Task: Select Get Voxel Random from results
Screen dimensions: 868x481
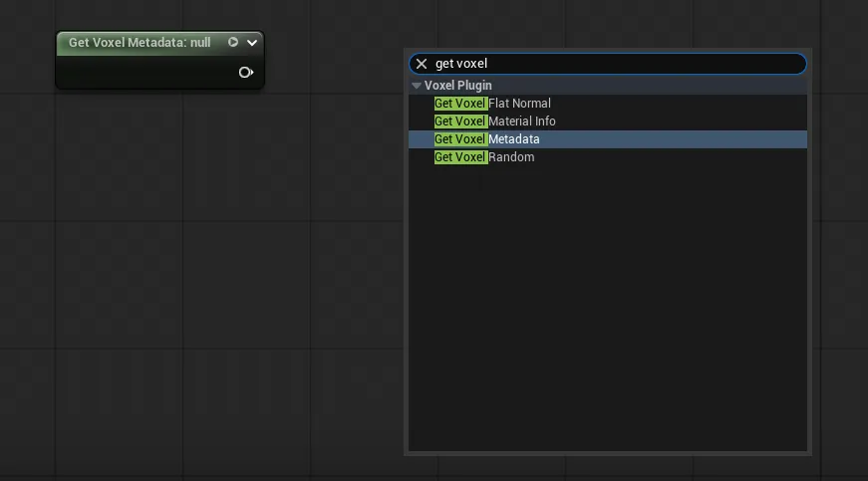Action: coord(484,157)
